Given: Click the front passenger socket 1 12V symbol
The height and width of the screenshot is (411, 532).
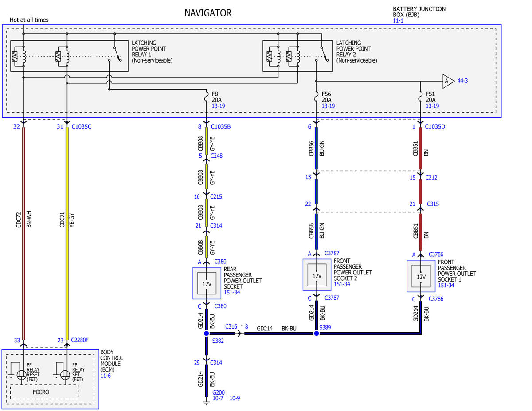Looking at the screenshot, I should point(421,276).
